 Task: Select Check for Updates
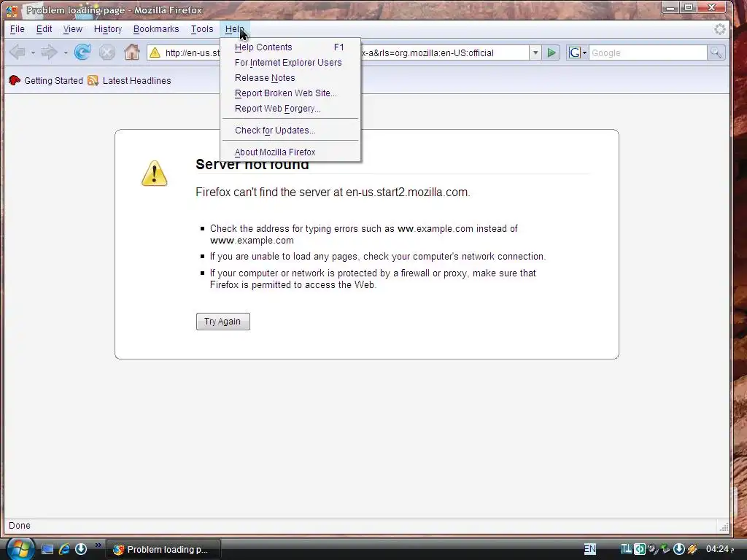290,130
